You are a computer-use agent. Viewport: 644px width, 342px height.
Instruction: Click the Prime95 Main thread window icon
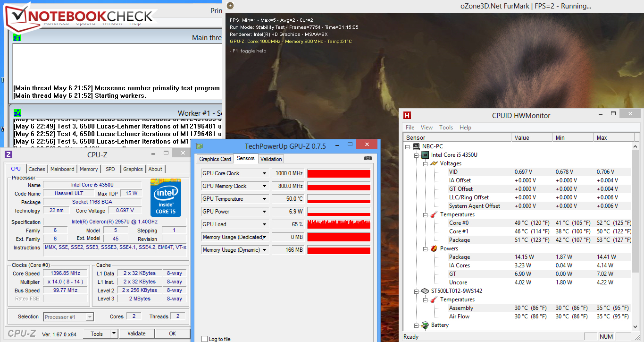[17, 38]
